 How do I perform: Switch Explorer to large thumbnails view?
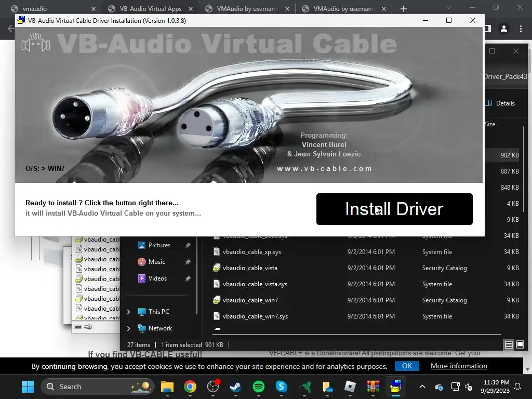(520, 345)
